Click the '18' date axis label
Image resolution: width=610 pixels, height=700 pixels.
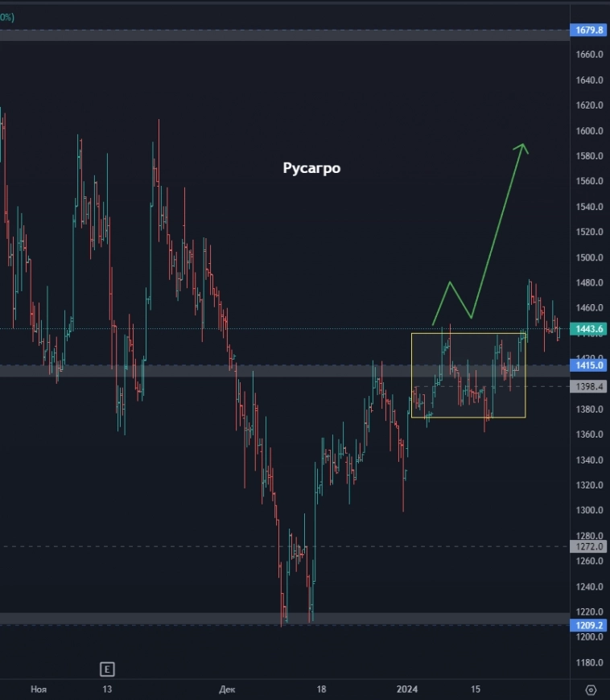coord(321,690)
